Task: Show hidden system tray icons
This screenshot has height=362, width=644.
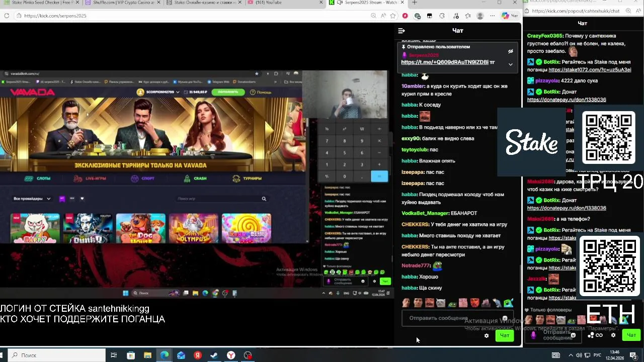Action: (571, 355)
